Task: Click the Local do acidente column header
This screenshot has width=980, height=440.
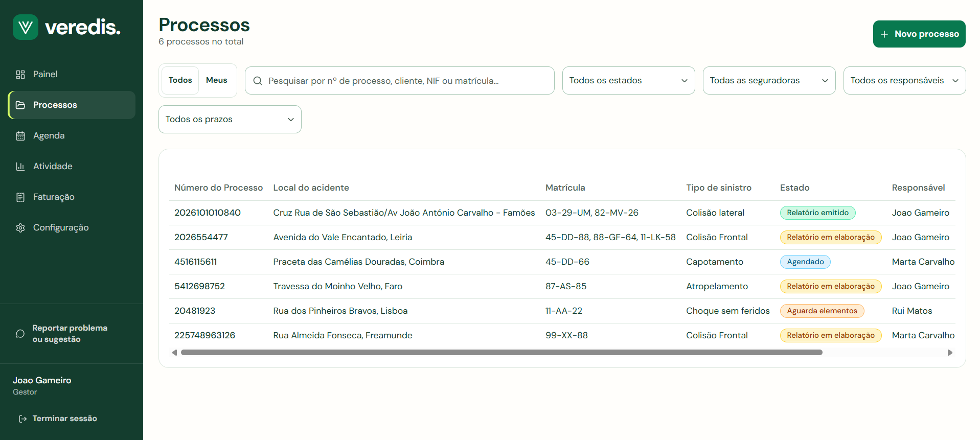Action: coord(311,188)
